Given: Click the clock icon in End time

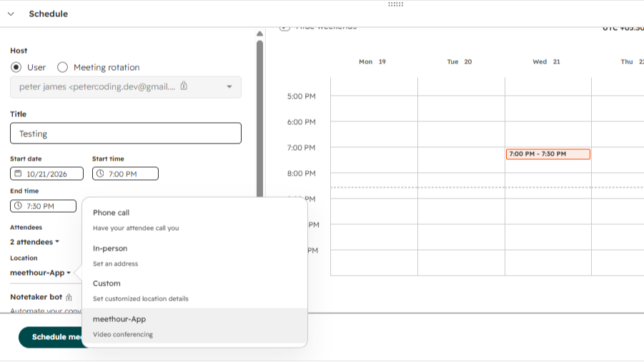Looking at the screenshot, I should [18, 206].
